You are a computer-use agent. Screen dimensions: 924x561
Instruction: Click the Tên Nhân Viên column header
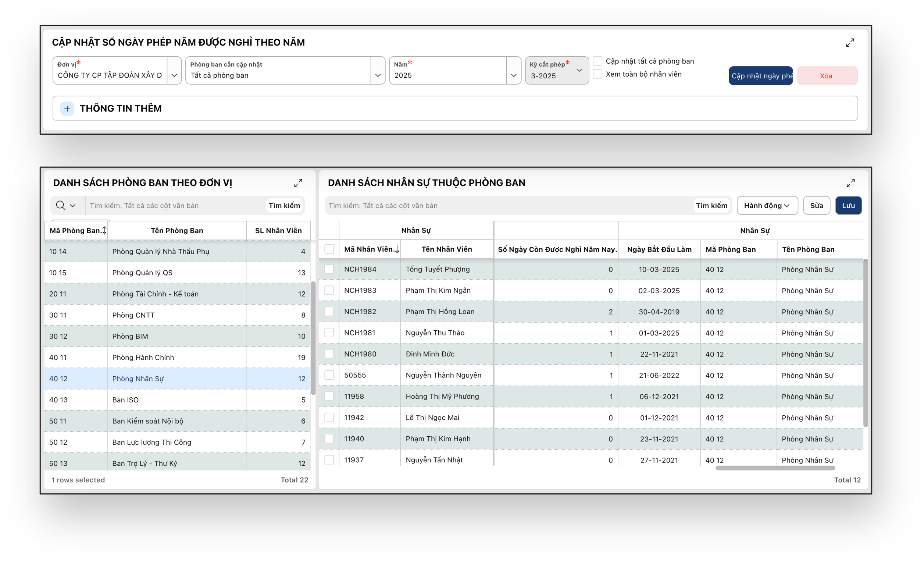[447, 249]
